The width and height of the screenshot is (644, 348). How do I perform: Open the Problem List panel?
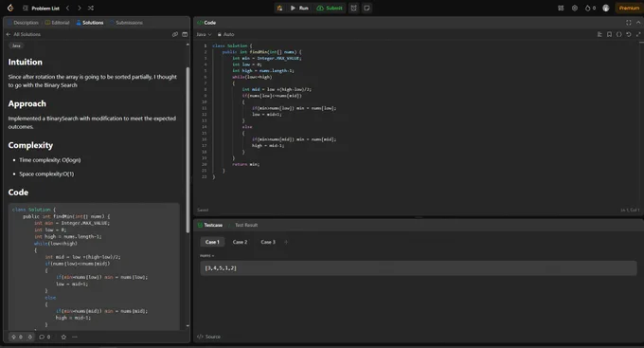tap(41, 9)
